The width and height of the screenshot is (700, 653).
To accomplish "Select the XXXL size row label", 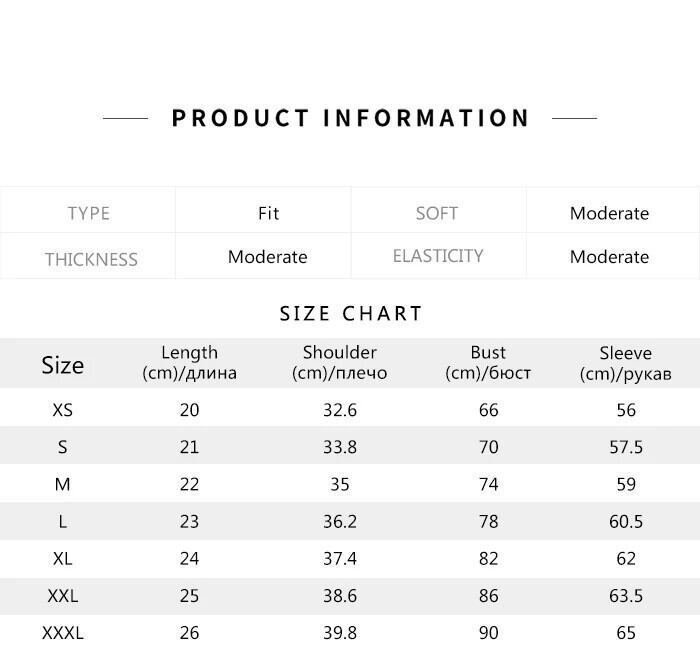I will pyautogui.click(x=62, y=633).
